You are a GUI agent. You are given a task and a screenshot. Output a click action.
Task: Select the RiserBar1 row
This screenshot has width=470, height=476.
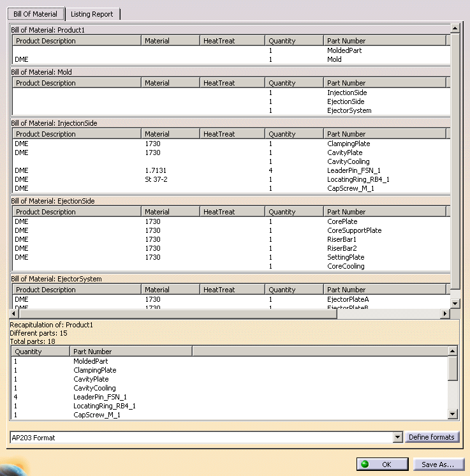coord(231,239)
